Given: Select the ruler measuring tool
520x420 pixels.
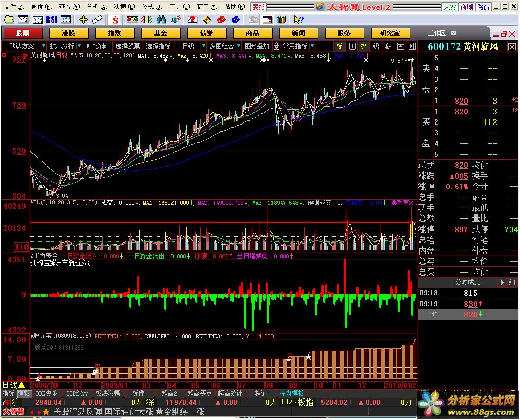Looking at the screenshot, I should pyautogui.click(x=97, y=20).
